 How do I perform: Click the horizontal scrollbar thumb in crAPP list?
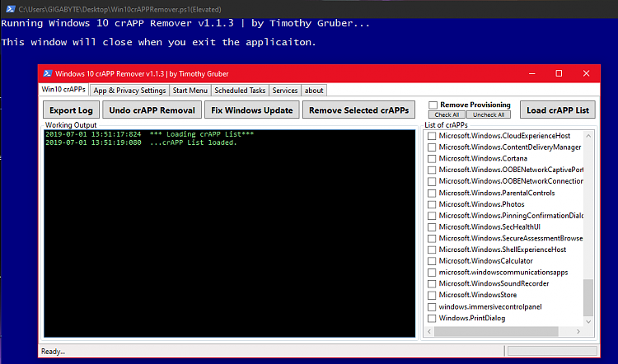(x=496, y=332)
